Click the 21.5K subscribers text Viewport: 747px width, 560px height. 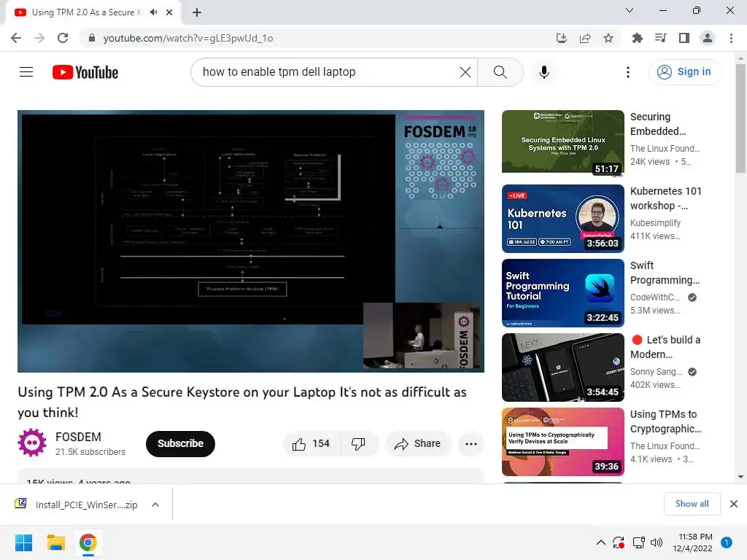click(x=90, y=452)
